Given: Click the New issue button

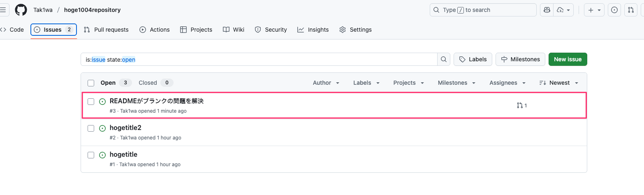Looking at the screenshot, I should (568, 59).
